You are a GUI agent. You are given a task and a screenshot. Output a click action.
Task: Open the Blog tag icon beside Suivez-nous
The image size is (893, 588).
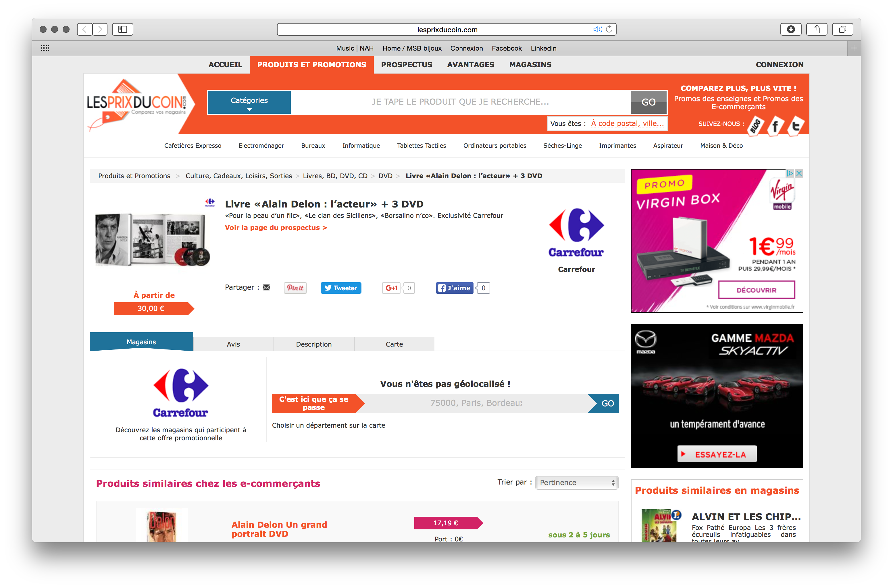(755, 126)
